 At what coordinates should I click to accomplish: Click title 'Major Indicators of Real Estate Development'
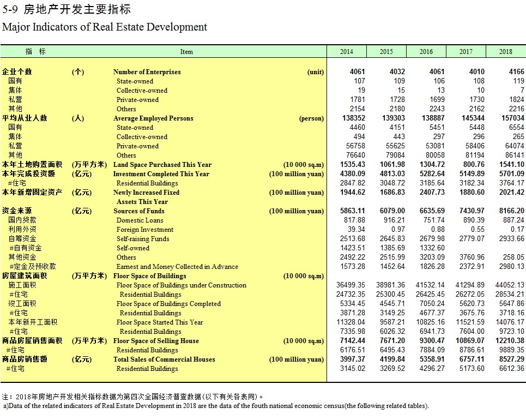point(105,27)
